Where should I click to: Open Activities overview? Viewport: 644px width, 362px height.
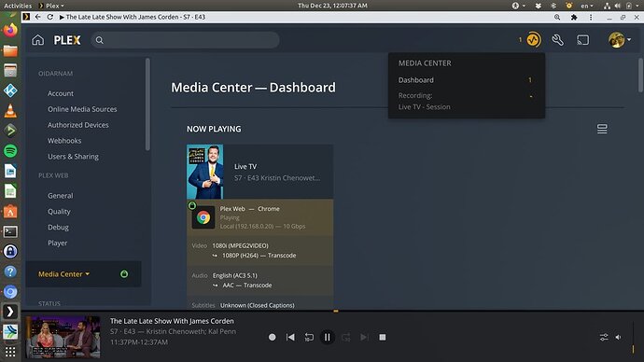(18, 6)
